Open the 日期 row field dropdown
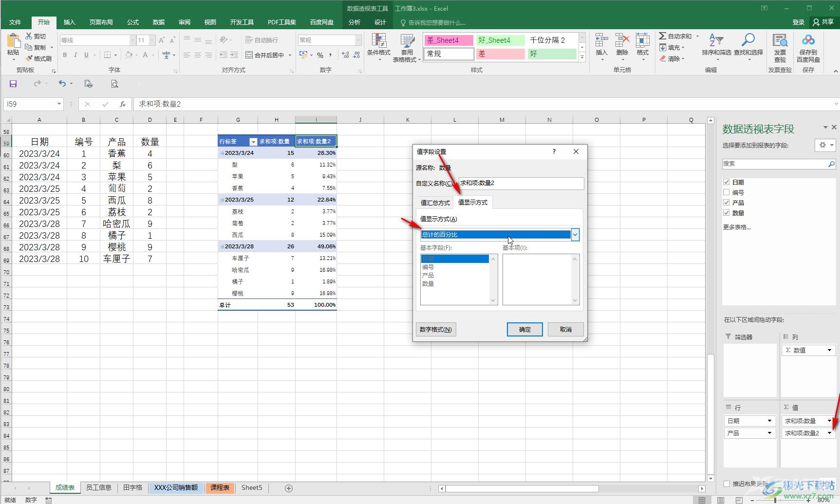The image size is (840, 504). [769, 421]
